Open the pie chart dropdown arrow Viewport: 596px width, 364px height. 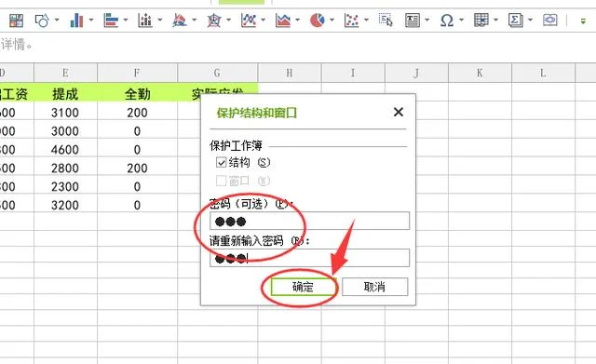pyautogui.click(x=332, y=20)
